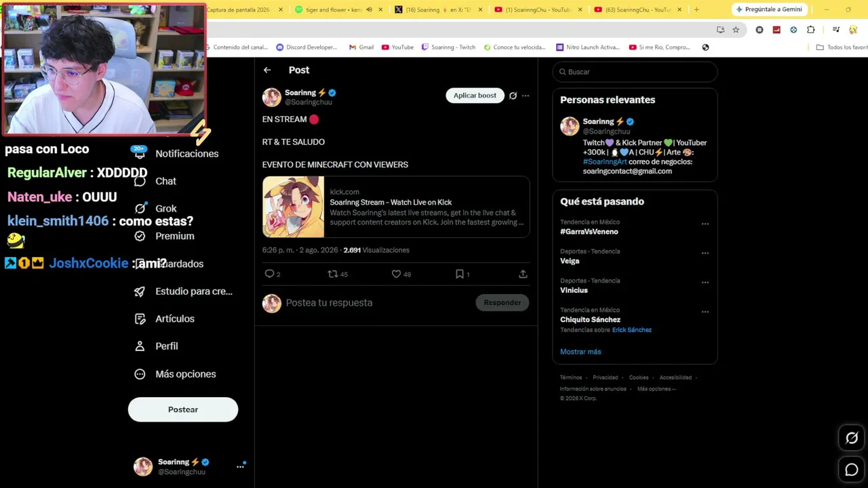Open the post's three-dot more menu
868x488 pixels.
pos(526,96)
